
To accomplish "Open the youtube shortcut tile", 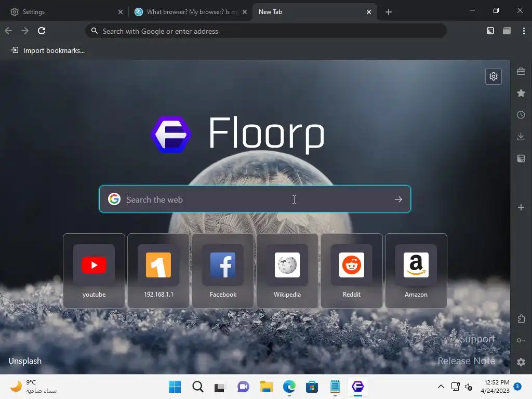I will click(x=94, y=271).
